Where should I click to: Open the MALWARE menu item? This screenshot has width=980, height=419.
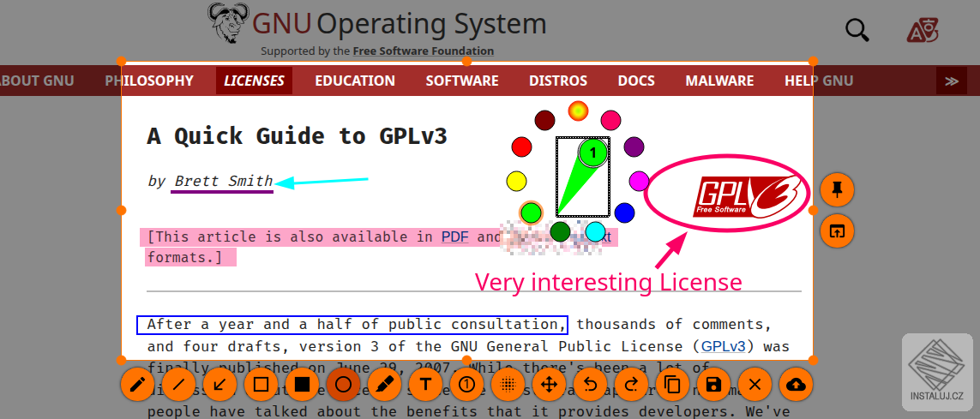[719, 81]
